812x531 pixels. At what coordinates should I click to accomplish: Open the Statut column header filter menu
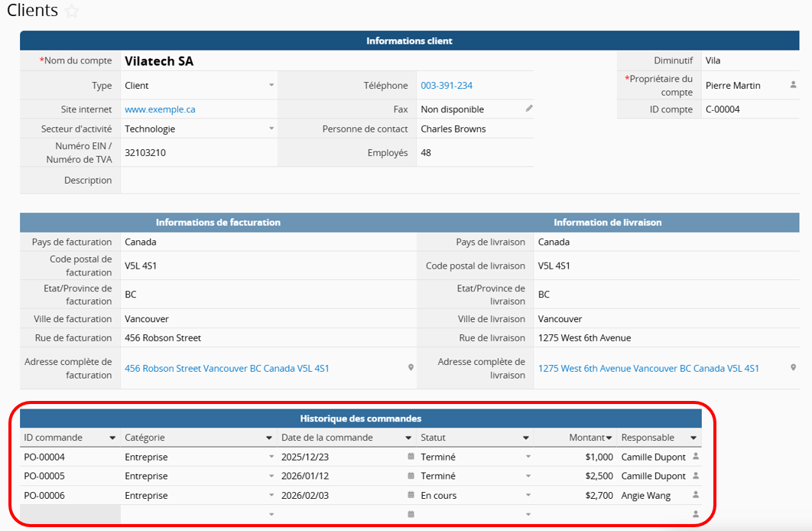[526, 438]
